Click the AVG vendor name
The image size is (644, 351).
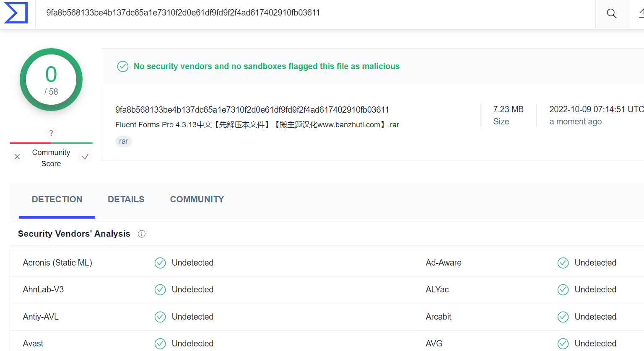pos(434,343)
